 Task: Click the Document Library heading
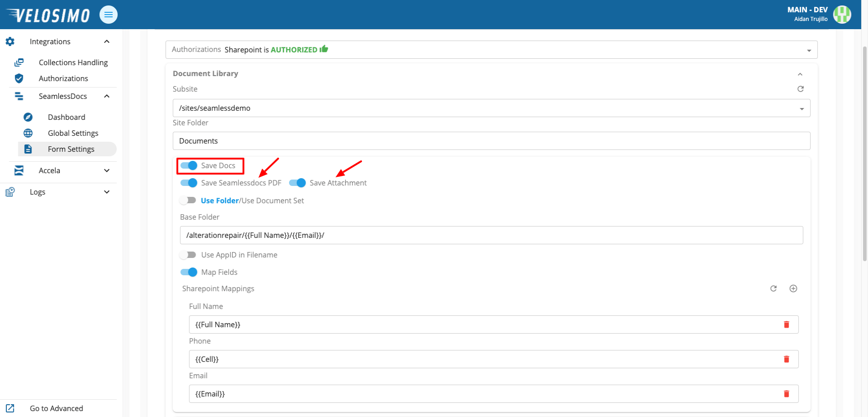tap(206, 73)
